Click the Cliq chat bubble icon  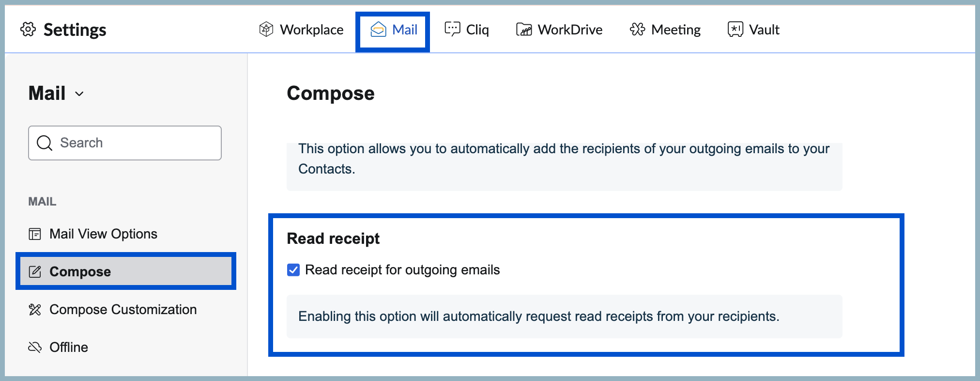coord(452,30)
